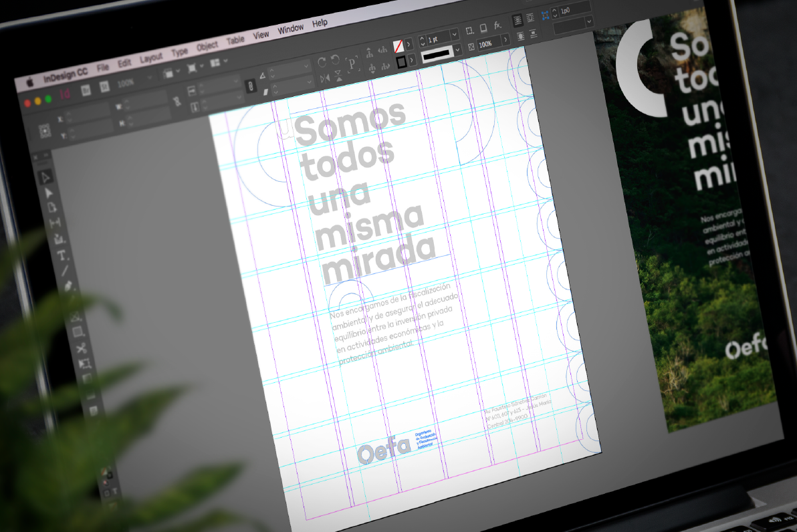Open the Type menu
Image resolution: width=797 pixels, height=532 pixels.
179,52
